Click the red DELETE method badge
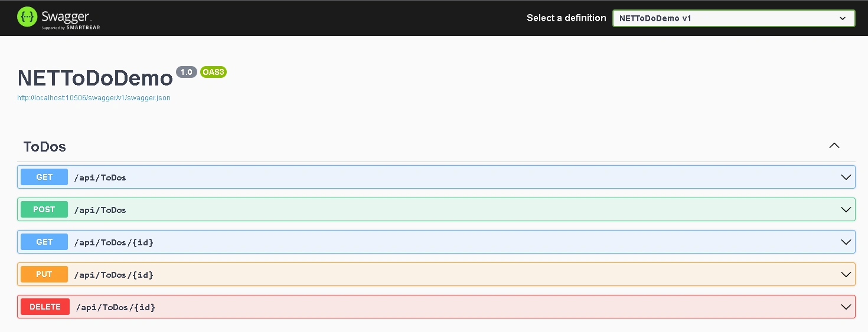868x332 pixels. tap(45, 307)
